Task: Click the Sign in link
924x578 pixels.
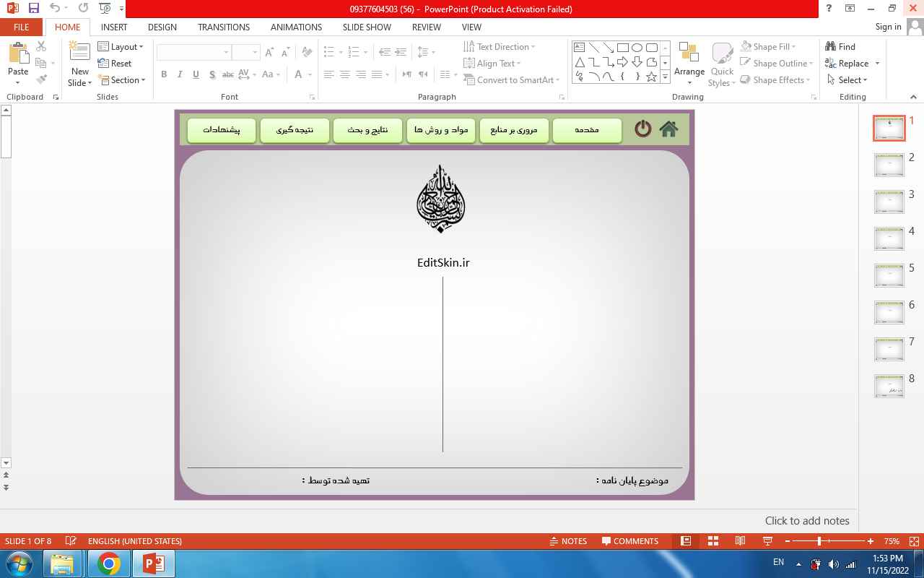Action: (888, 27)
